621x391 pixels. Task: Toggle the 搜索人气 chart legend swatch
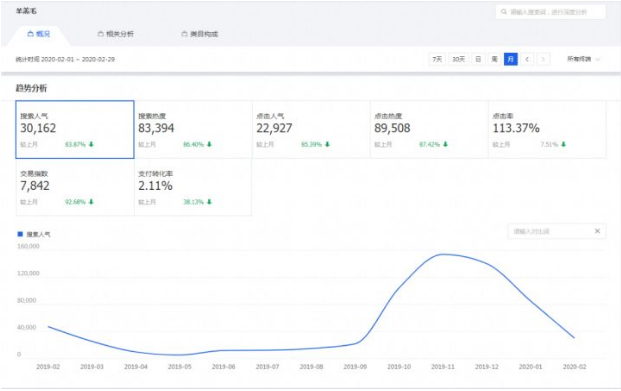[x=20, y=234]
